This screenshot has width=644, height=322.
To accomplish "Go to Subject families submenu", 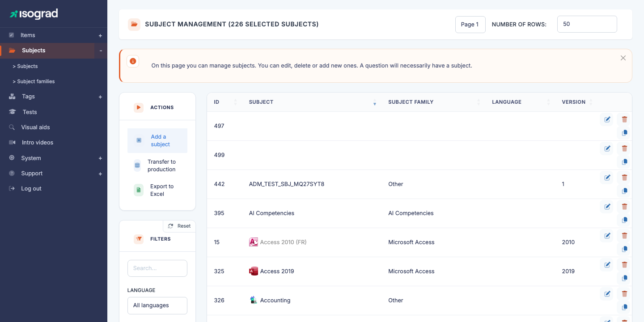I will click(34, 81).
